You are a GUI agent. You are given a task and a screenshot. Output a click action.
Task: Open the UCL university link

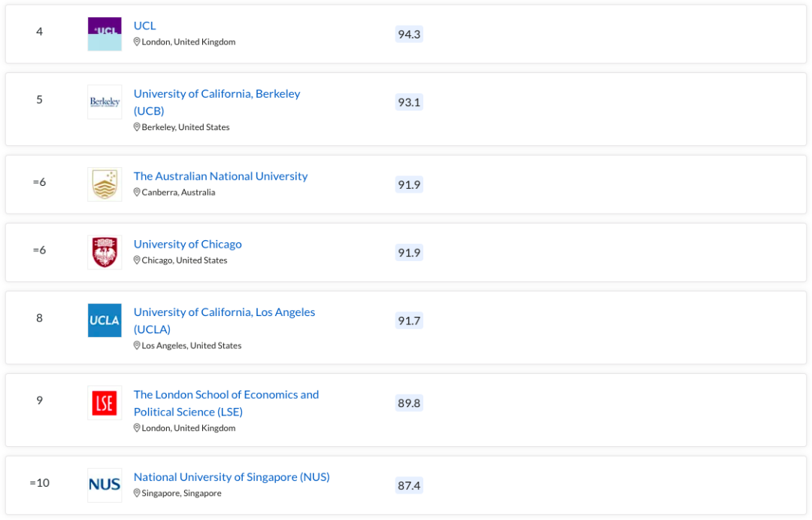144,26
